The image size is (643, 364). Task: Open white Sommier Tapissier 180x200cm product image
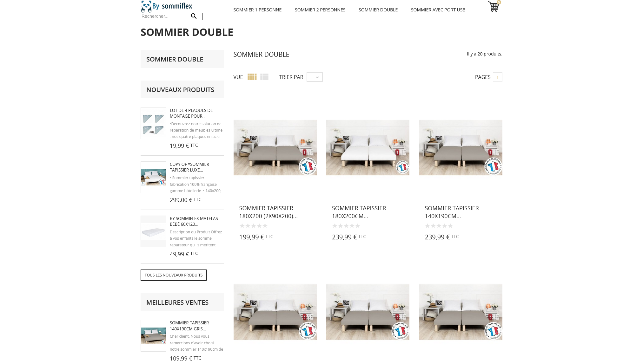pos(368,147)
